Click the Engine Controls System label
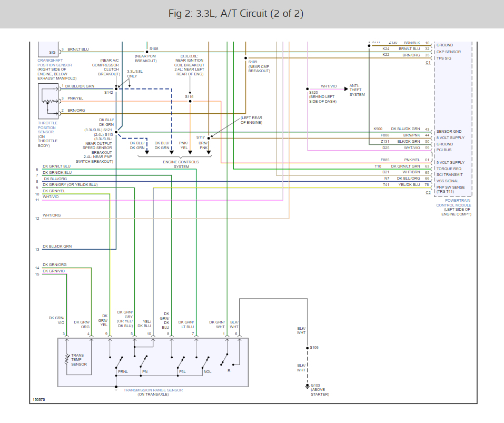The width and height of the screenshot is (504, 423). click(181, 164)
